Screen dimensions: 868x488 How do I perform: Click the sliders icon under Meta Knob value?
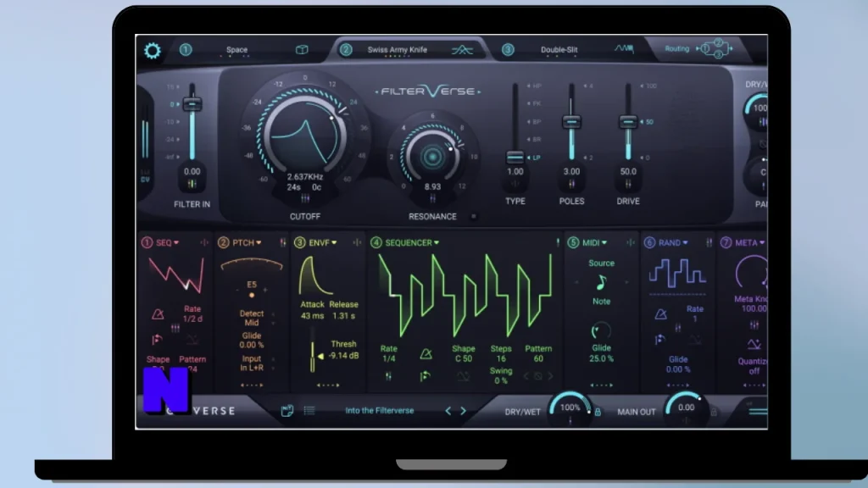point(754,324)
